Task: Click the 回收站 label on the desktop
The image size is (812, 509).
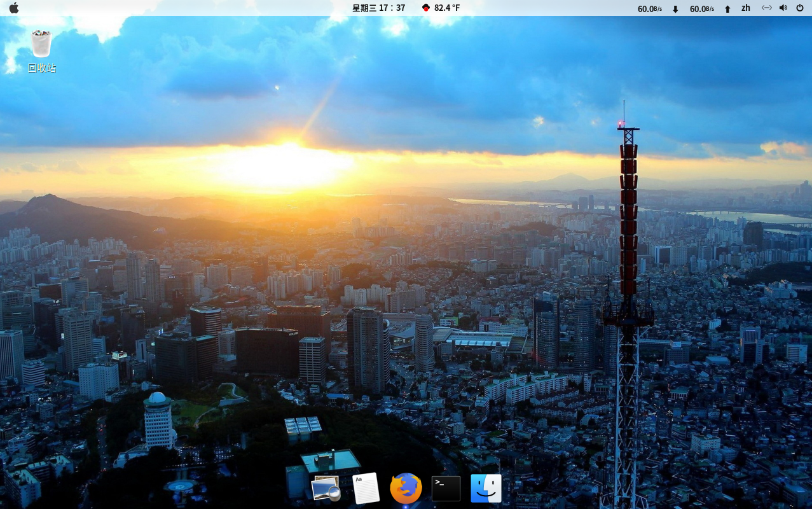Action: coord(42,68)
